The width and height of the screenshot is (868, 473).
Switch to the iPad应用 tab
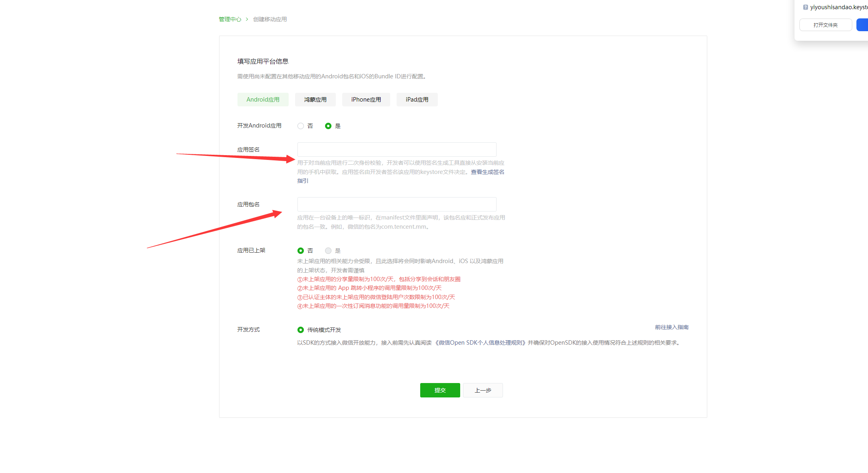pos(417,100)
